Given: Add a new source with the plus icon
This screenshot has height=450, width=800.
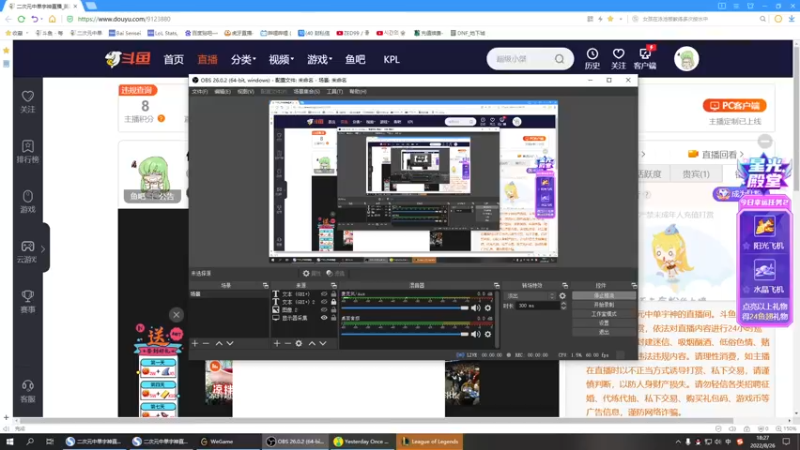Looking at the screenshot, I should pyautogui.click(x=277, y=343).
